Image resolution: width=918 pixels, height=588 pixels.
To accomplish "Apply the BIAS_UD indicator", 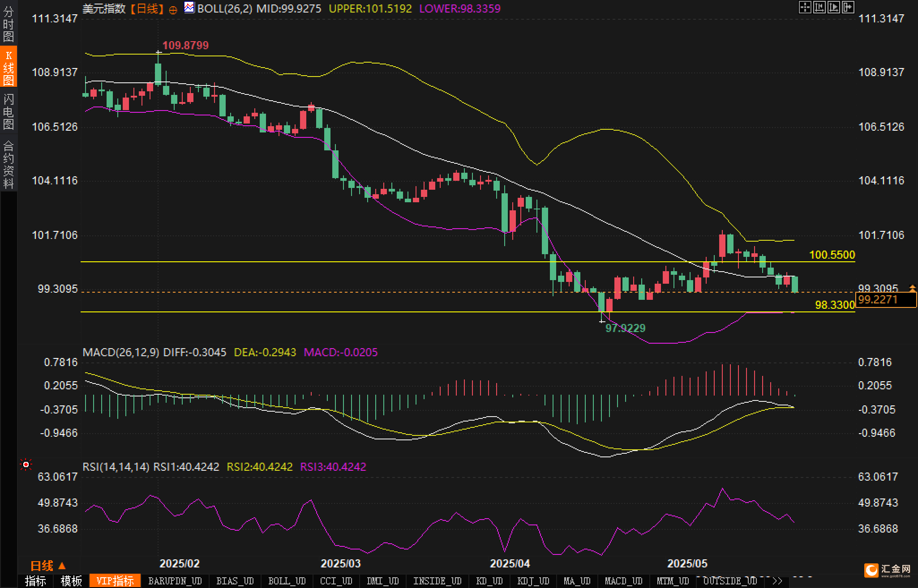I will click(235, 581).
